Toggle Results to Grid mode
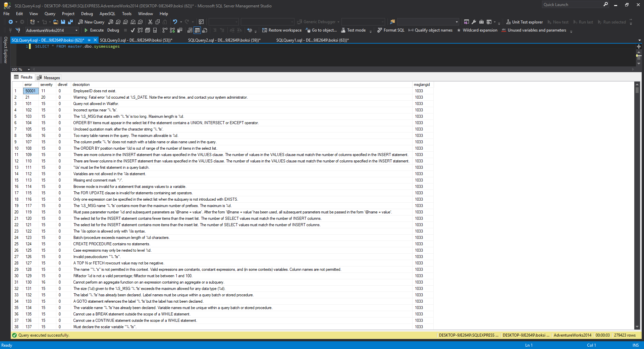This screenshot has width=644, height=349. pyautogui.click(x=197, y=30)
